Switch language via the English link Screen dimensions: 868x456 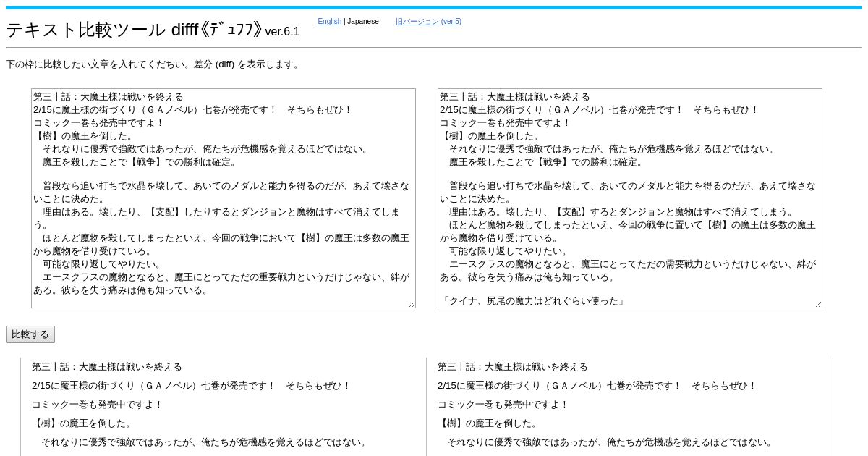[329, 22]
